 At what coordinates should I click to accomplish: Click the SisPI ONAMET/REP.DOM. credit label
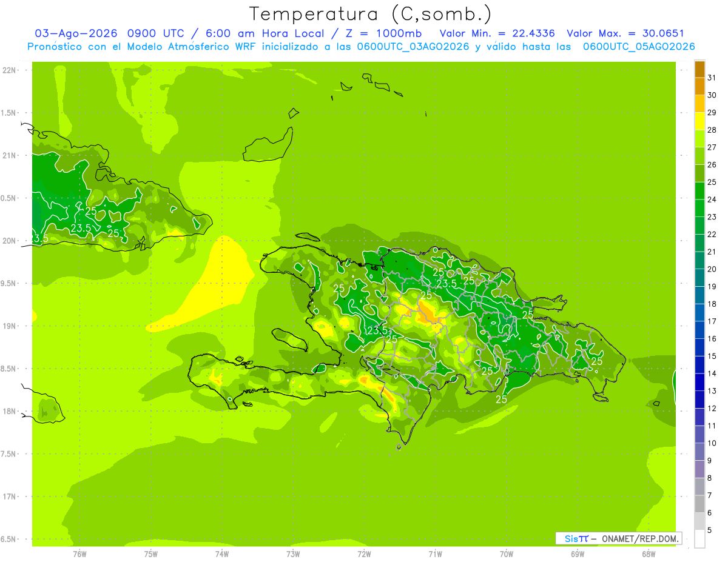[x=619, y=538]
